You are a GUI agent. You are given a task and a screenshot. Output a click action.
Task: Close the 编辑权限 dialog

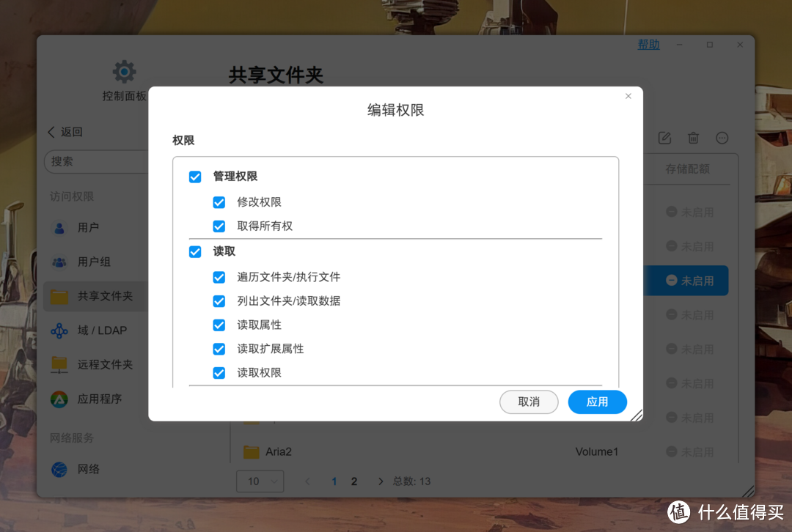(628, 96)
